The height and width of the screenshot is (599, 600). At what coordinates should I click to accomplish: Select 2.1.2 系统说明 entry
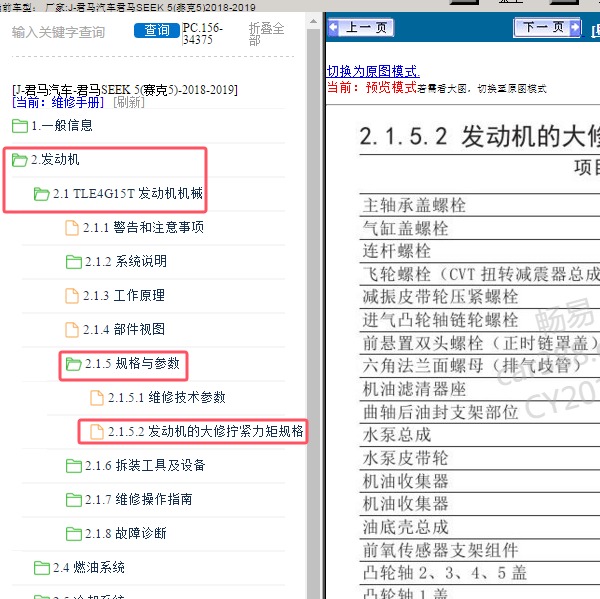tap(126, 261)
